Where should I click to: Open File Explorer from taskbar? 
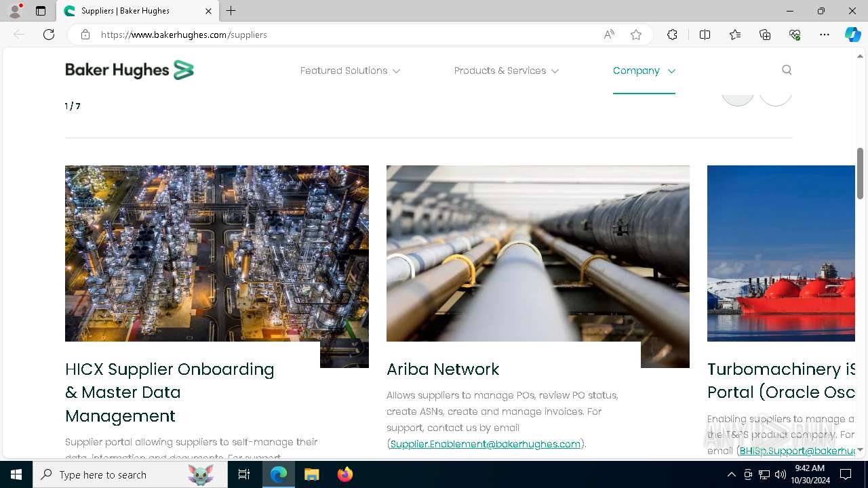pyautogui.click(x=311, y=474)
